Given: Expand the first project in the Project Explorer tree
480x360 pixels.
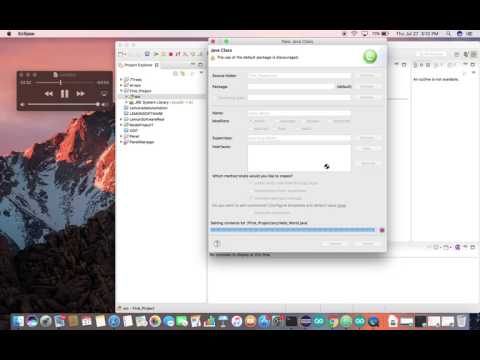Looking at the screenshot, I should point(121,79).
